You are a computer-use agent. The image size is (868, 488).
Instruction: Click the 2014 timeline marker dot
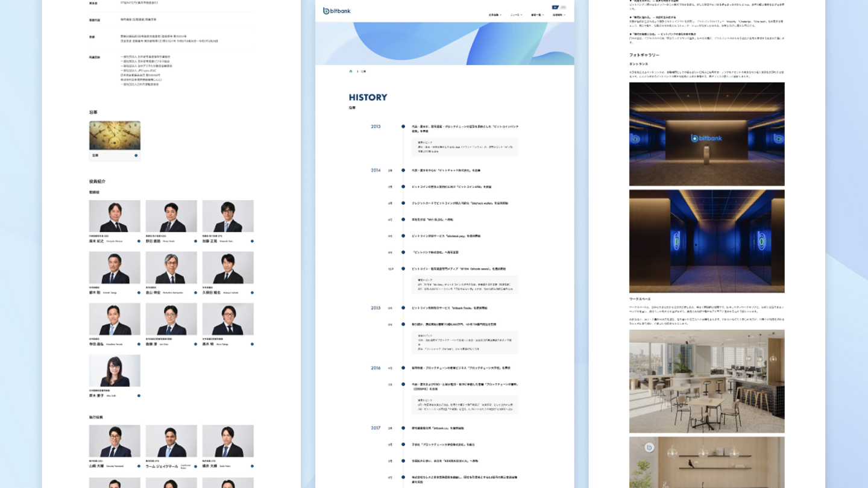click(x=403, y=170)
